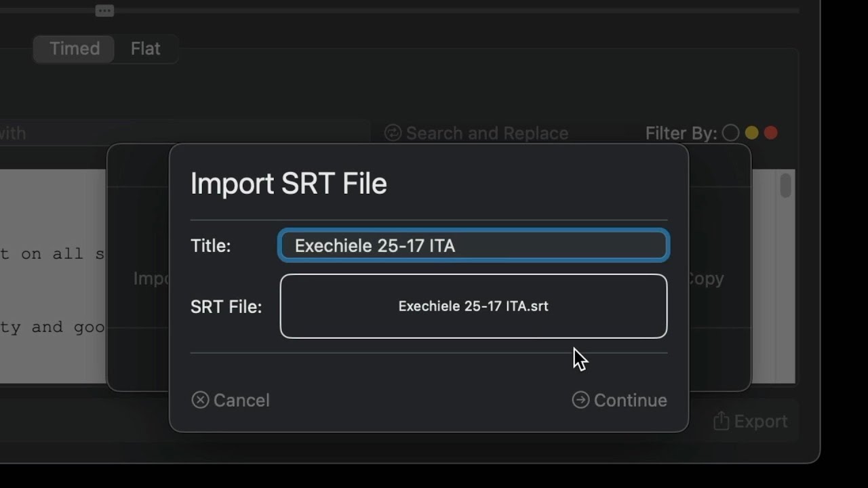This screenshot has height=488, width=868.
Task: Click the transcript line containing 'ty and goo'
Action: point(54,327)
